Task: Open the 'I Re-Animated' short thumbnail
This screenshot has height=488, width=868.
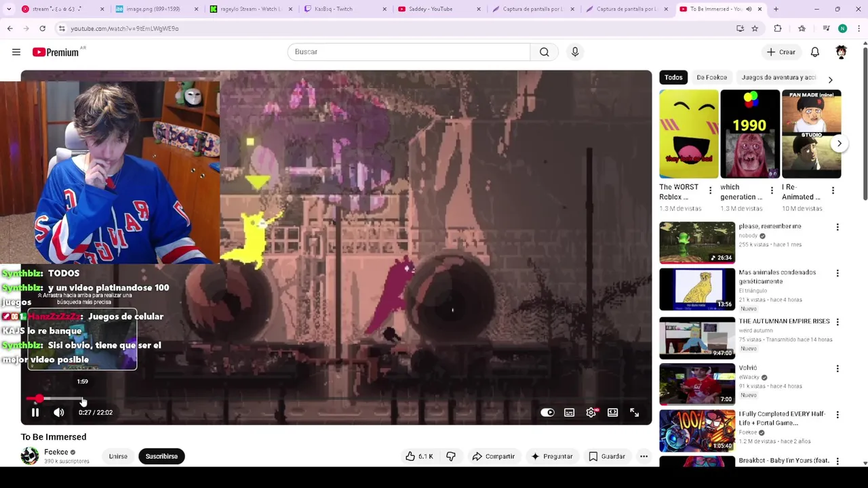Action: tap(811, 134)
